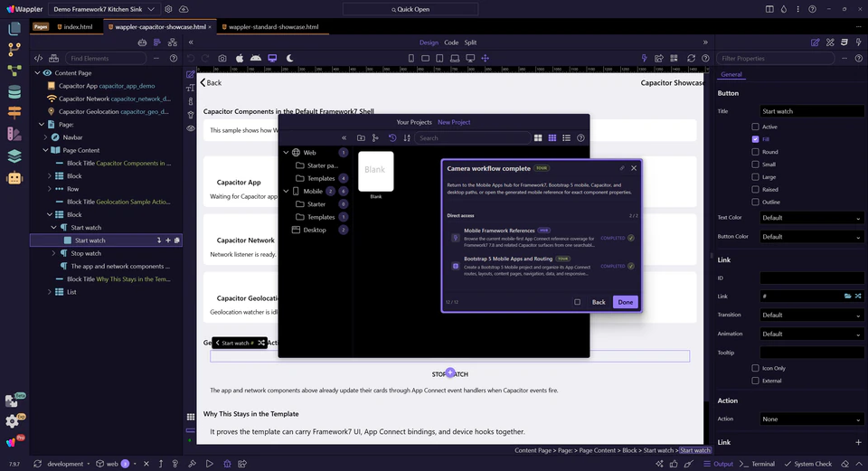Switch to Code view
The height and width of the screenshot is (471, 868).
pos(451,42)
